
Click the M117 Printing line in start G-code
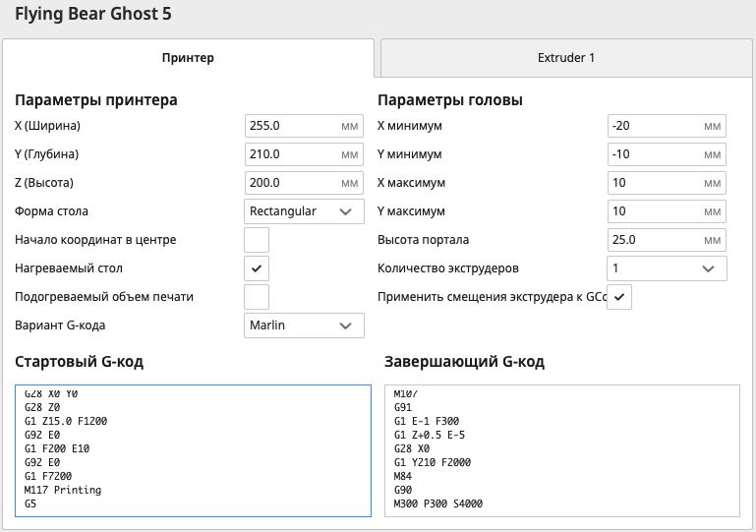pos(63,490)
